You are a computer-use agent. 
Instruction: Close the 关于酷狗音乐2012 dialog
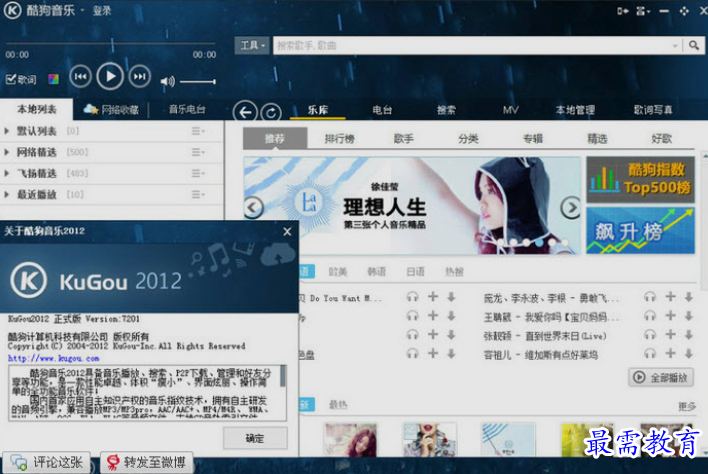coord(287,232)
